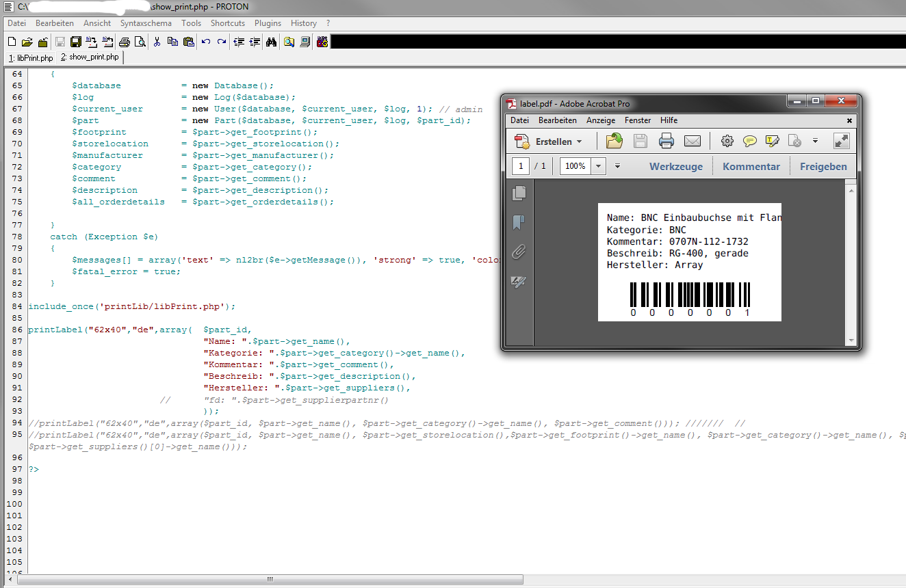Close the PDF document via menu bar x
The width and height of the screenshot is (906, 588).
(850, 120)
